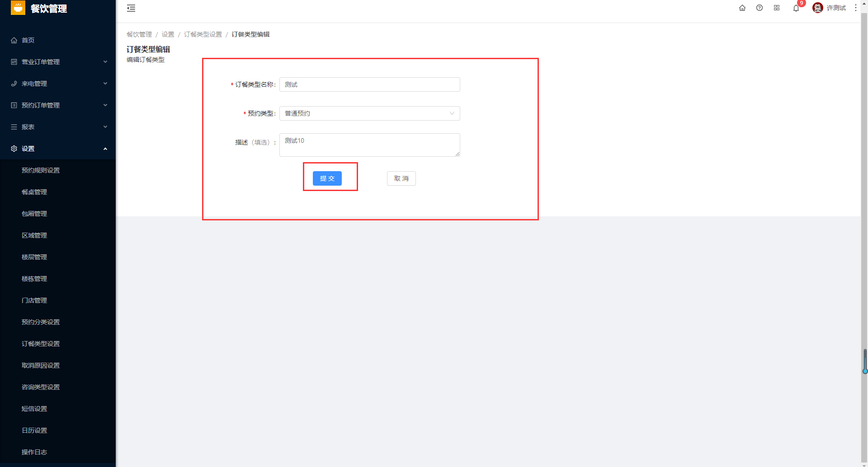The width and height of the screenshot is (868, 467).
Task: Collapse the 设置 submenu arrow
Action: coord(105,149)
